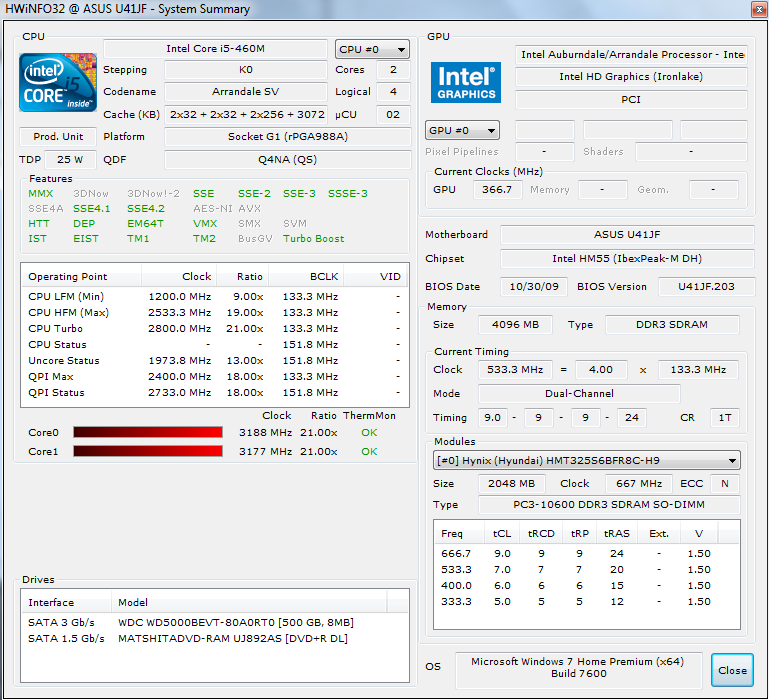Select the CPU LFM (Min) row
769x700 pixels.
(214, 296)
